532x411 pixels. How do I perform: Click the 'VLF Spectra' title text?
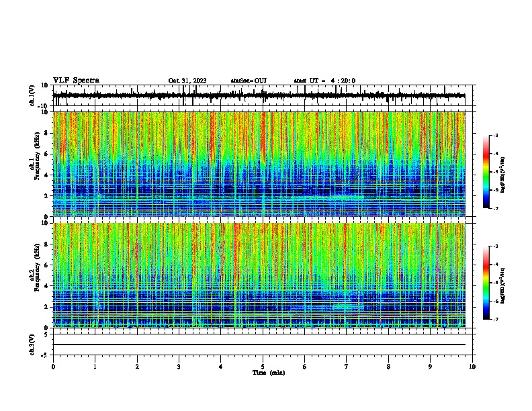[x=76, y=80]
